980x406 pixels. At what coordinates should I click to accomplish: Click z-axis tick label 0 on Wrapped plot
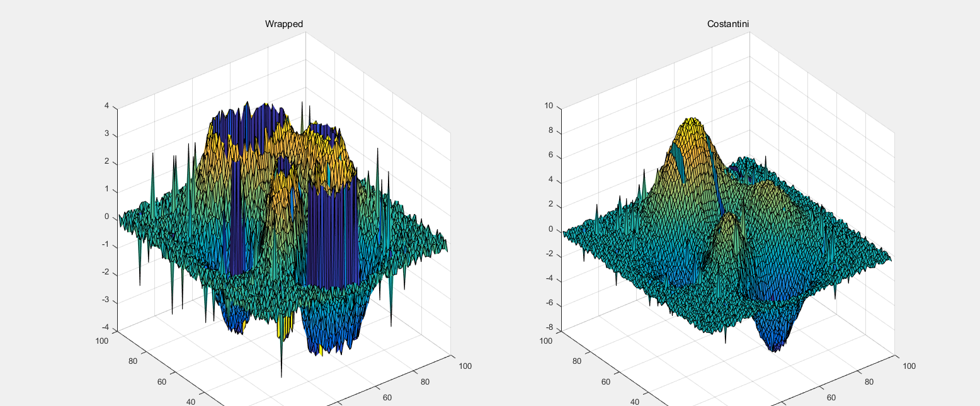click(107, 217)
